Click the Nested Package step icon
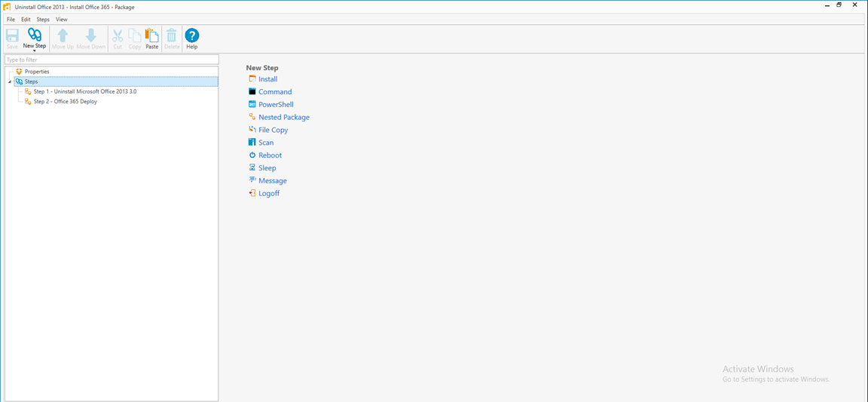The width and height of the screenshot is (868, 402). pyautogui.click(x=252, y=117)
